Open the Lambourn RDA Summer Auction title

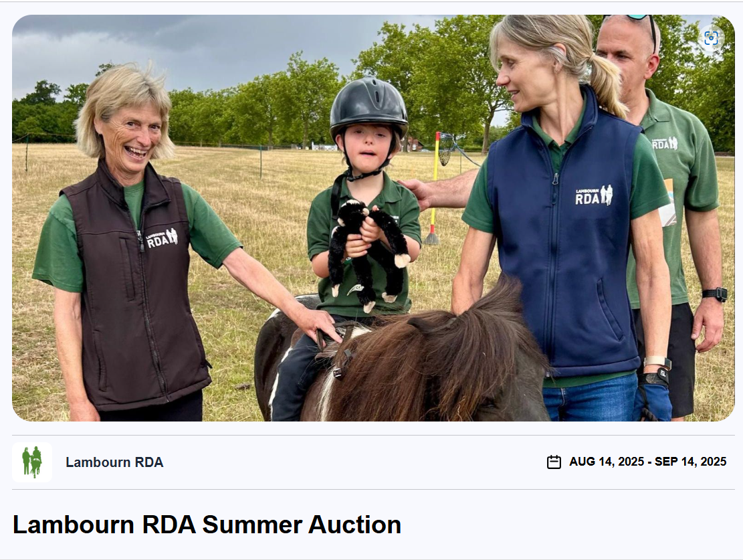point(207,525)
